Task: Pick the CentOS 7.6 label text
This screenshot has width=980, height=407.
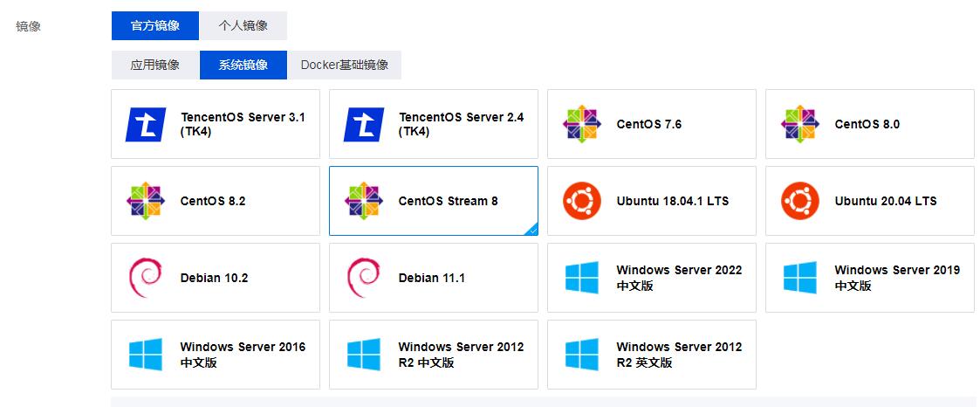Action: click(x=648, y=124)
